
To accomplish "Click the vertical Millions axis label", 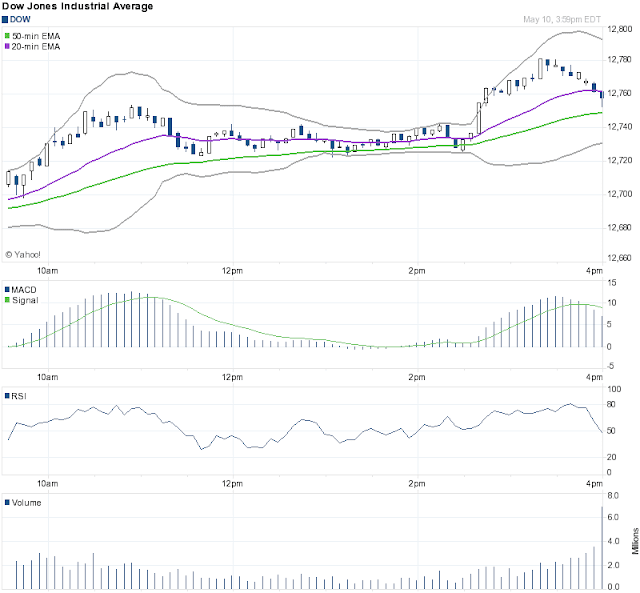I will click(635, 541).
